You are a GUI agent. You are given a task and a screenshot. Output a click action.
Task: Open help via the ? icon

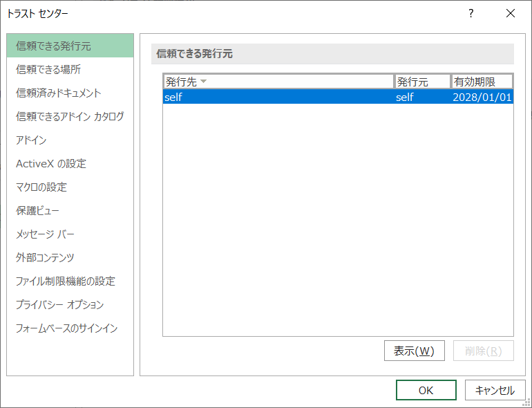[471, 13]
